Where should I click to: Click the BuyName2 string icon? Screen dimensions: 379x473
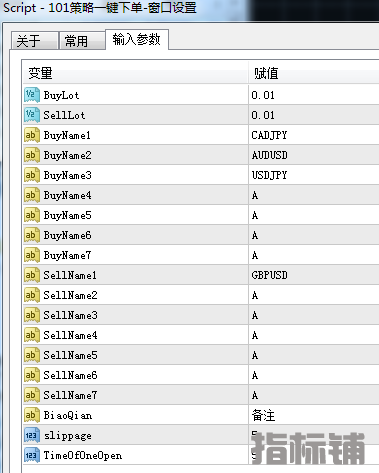tap(32, 155)
